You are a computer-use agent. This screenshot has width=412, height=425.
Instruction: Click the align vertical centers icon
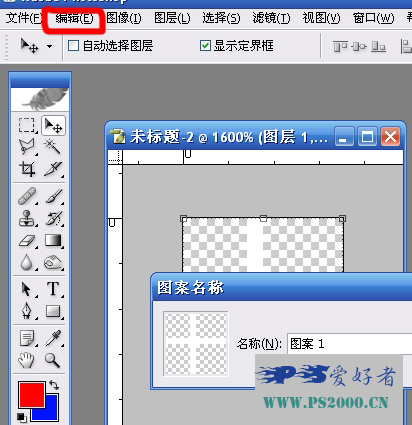click(359, 46)
